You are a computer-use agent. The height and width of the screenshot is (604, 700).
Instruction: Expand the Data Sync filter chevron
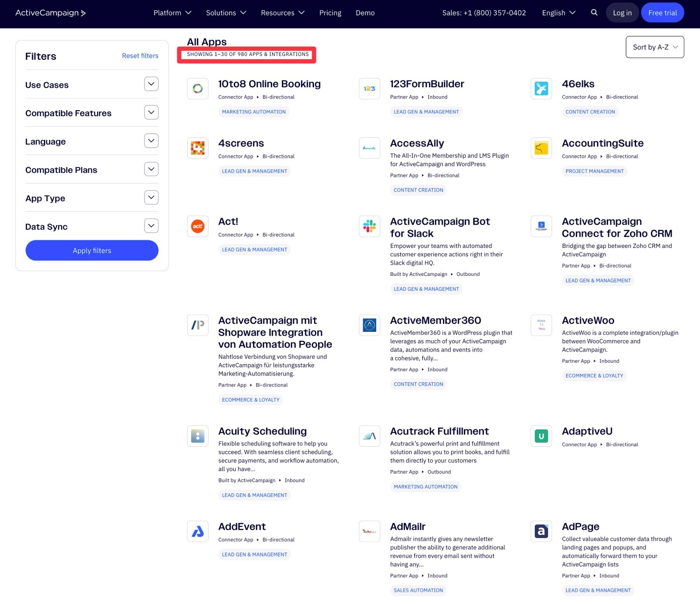click(x=151, y=226)
